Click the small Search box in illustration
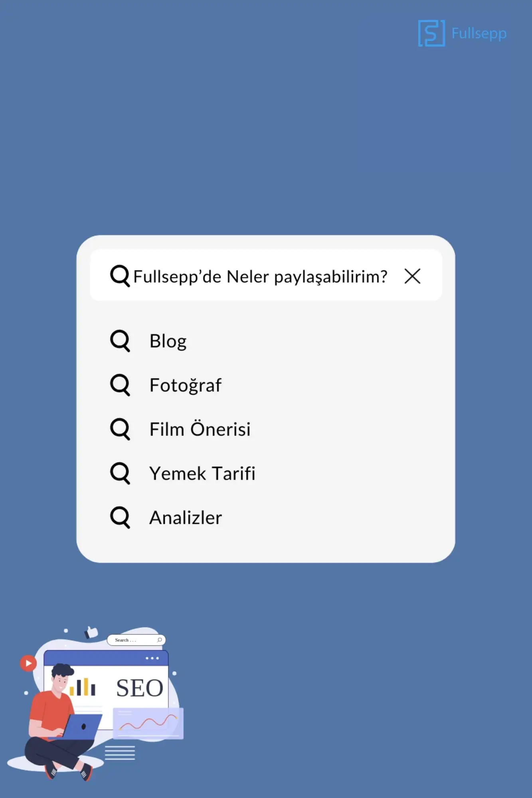Viewport: 532px width, 798px height. coord(136,640)
